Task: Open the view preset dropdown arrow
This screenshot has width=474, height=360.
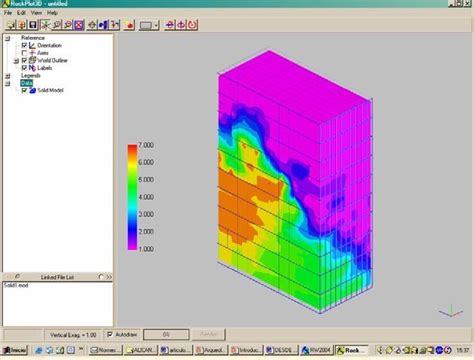Action: point(157,25)
